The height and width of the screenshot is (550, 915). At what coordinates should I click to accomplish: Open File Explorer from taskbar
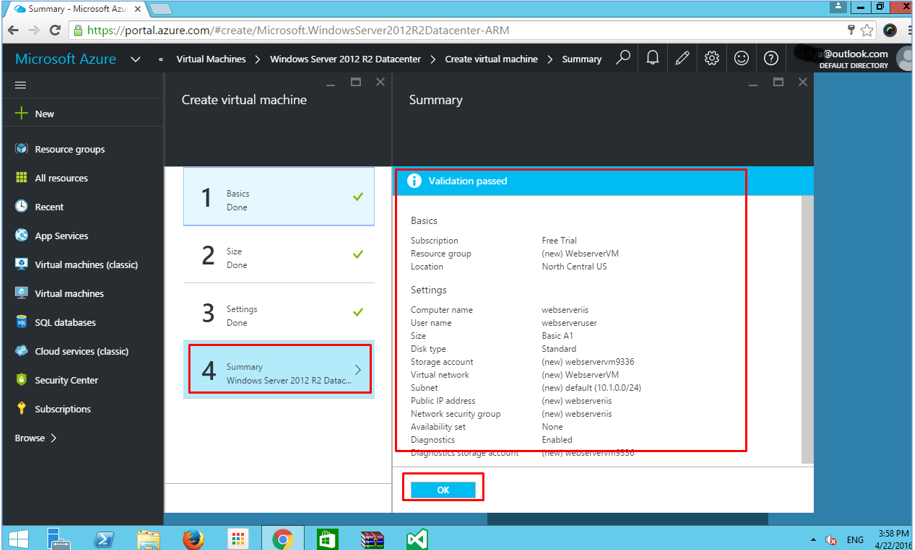coord(148,540)
